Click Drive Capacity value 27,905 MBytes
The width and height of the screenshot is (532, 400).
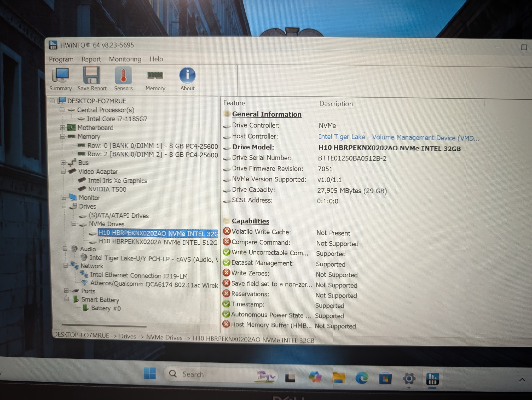tap(352, 191)
